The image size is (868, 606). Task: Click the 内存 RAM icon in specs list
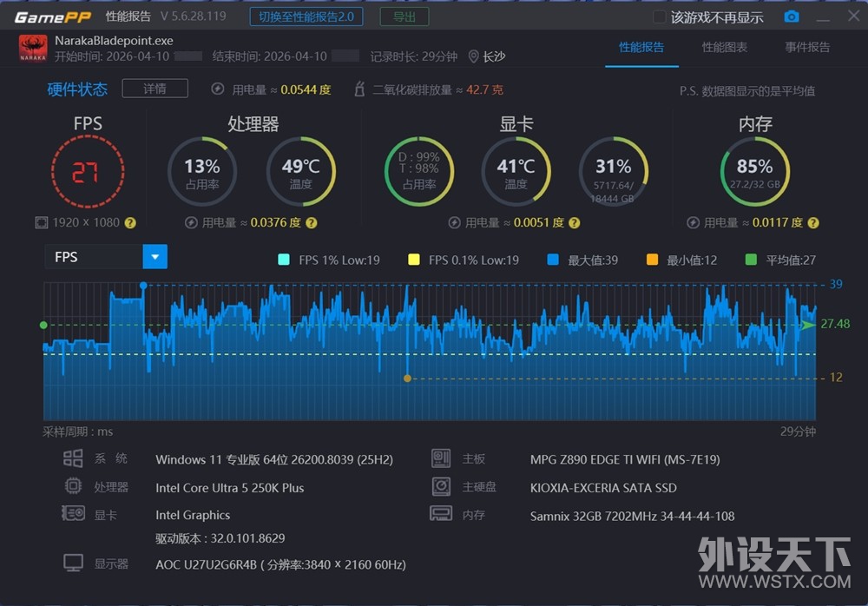click(441, 513)
